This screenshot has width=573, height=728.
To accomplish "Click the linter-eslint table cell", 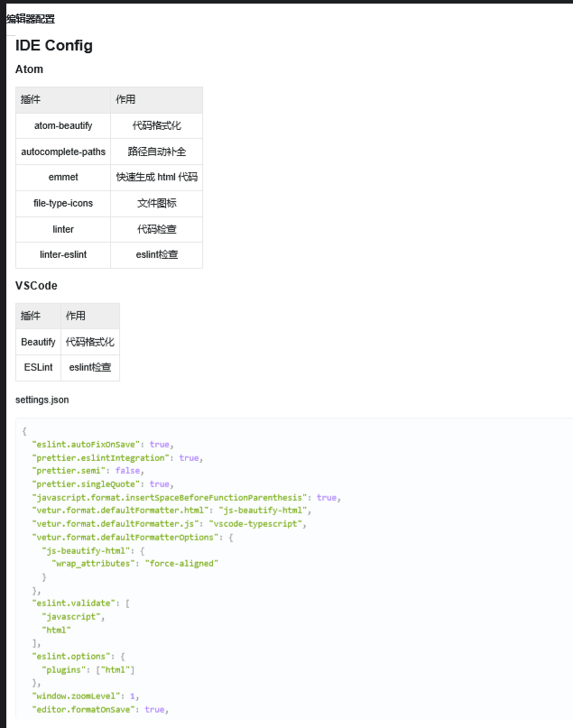I will pyautogui.click(x=63, y=255).
